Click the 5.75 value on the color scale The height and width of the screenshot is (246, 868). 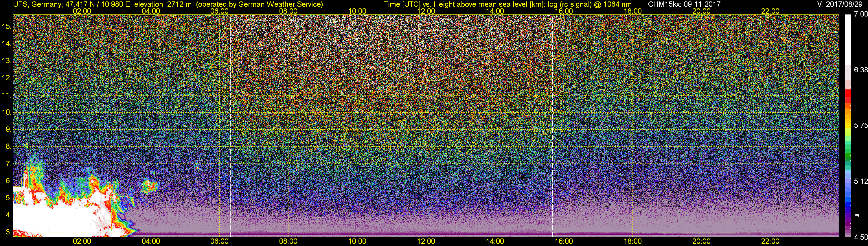(860, 125)
